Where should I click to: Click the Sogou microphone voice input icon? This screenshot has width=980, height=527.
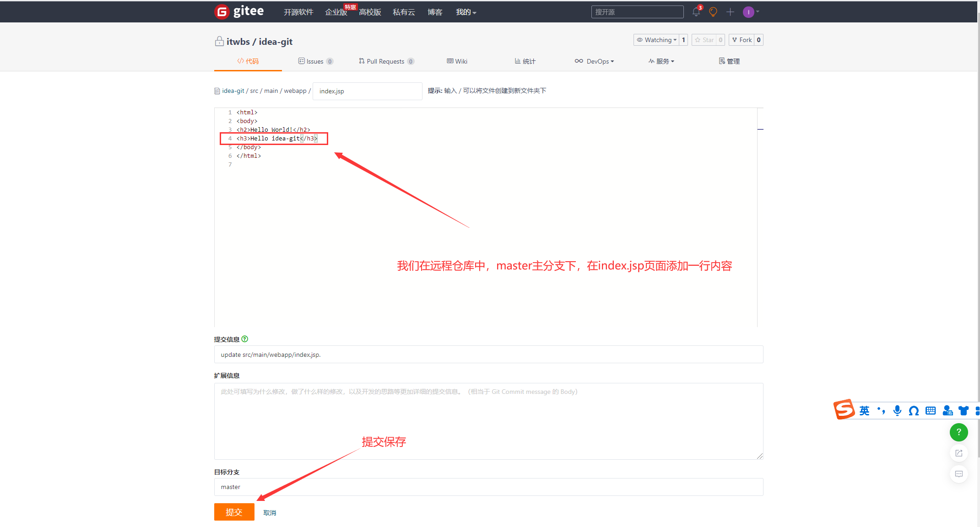point(897,410)
